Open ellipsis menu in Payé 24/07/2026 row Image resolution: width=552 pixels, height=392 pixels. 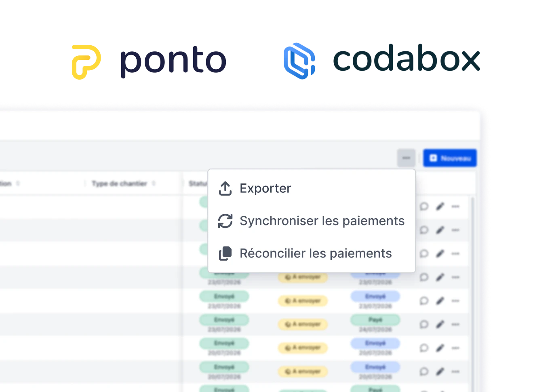(455, 324)
